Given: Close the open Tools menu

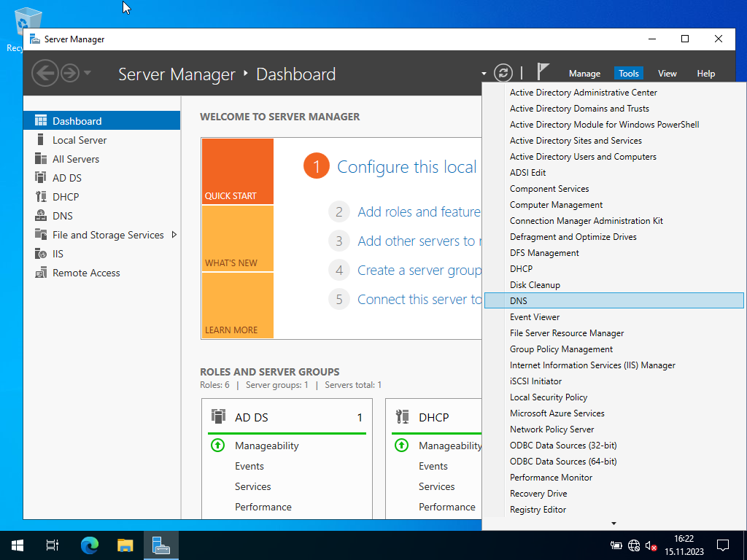Looking at the screenshot, I should coord(629,74).
